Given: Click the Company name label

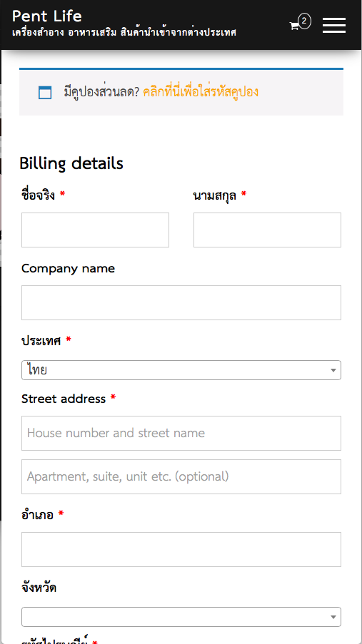Looking at the screenshot, I should (x=69, y=269).
